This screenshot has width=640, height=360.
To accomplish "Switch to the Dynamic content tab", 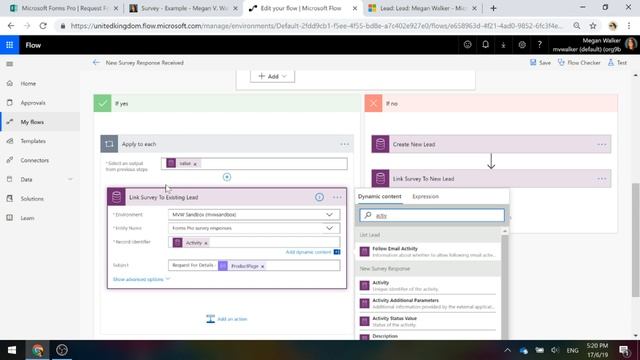I will [x=380, y=196].
